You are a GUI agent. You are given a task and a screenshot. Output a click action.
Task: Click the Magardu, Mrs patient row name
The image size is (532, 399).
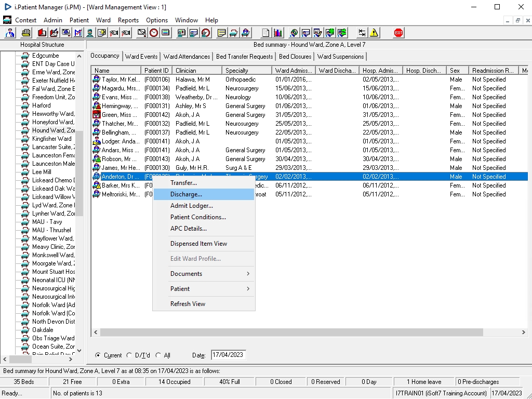[x=121, y=88]
